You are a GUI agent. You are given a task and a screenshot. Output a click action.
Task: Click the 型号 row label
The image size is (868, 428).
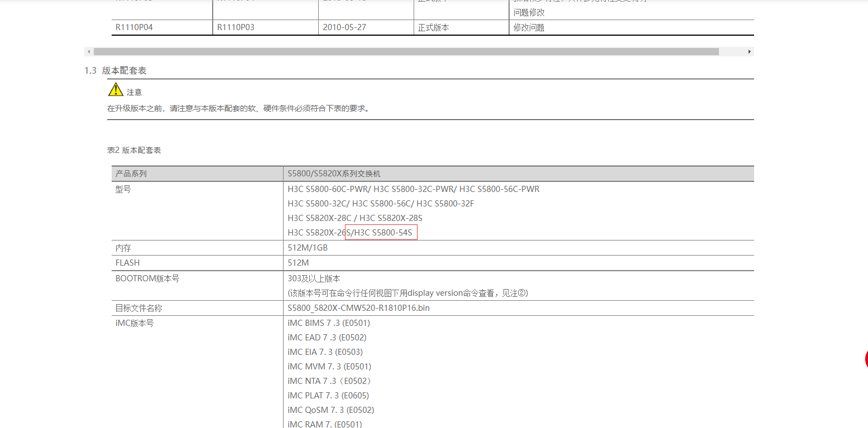click(x=123, y=189)
